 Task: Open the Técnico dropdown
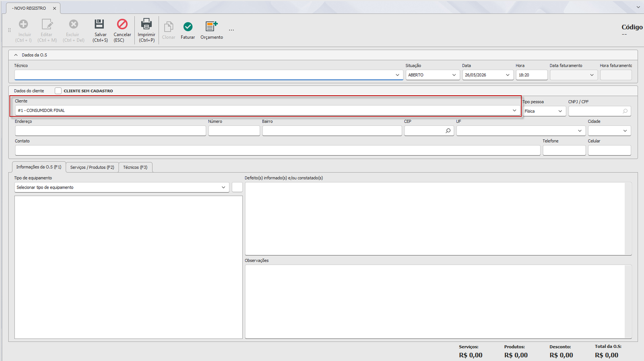[x=397, y=75]
